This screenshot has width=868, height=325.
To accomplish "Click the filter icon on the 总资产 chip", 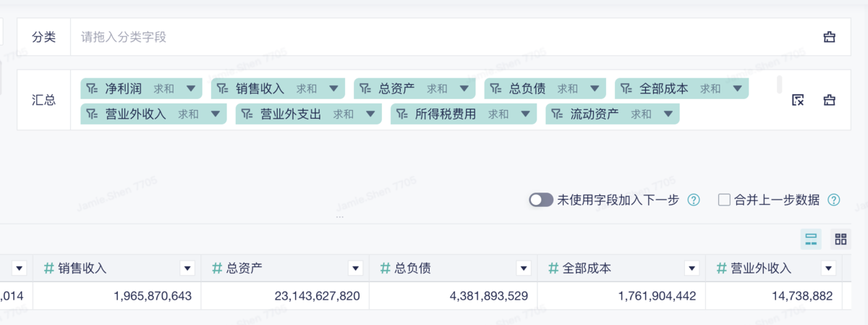I will pos(365,89).
